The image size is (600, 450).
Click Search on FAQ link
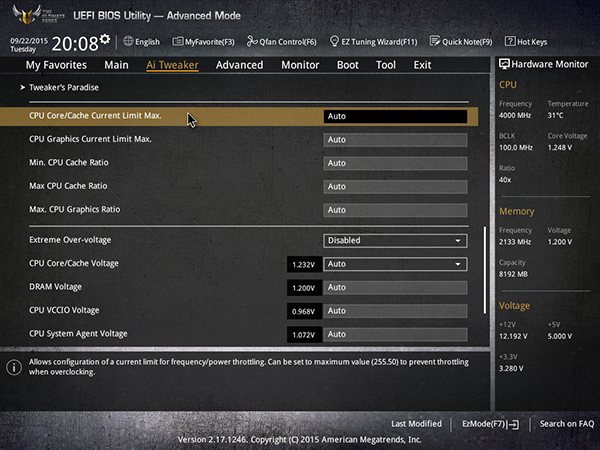(567, 424)
